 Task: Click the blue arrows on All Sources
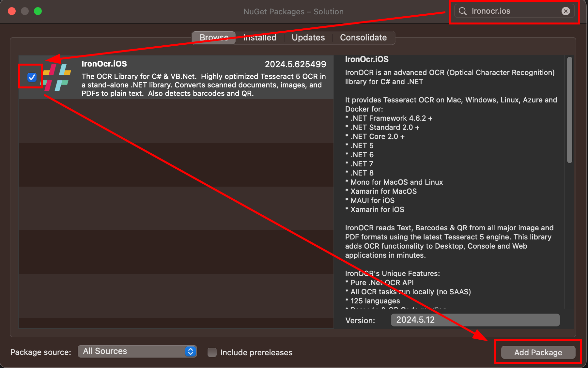[191, 351]
